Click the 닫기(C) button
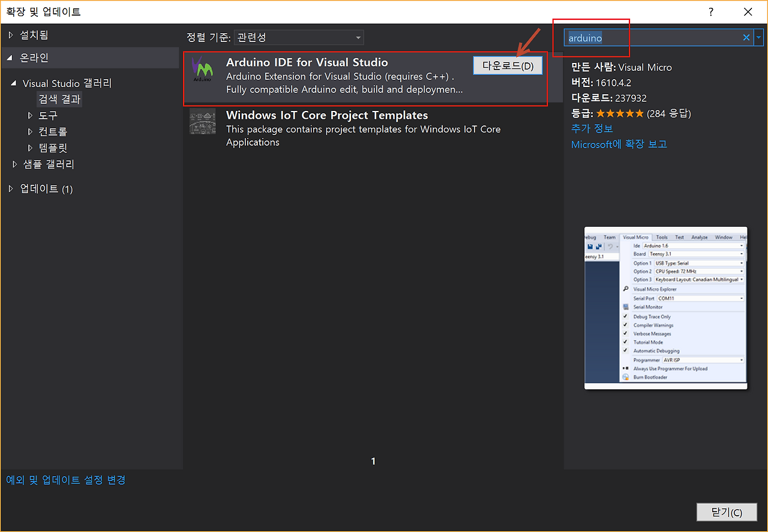This screenshot has height=532, width=768. tap(727, 512)
